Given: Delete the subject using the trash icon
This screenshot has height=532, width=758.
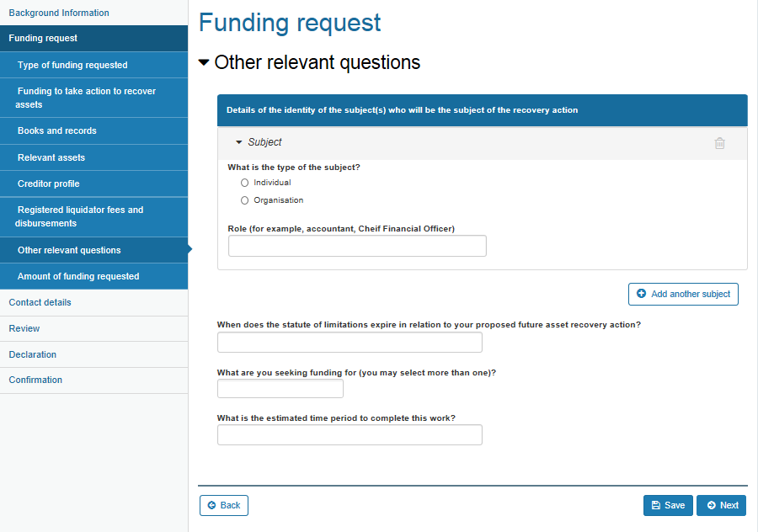Looking at the screenshot, I should point(719,143).
